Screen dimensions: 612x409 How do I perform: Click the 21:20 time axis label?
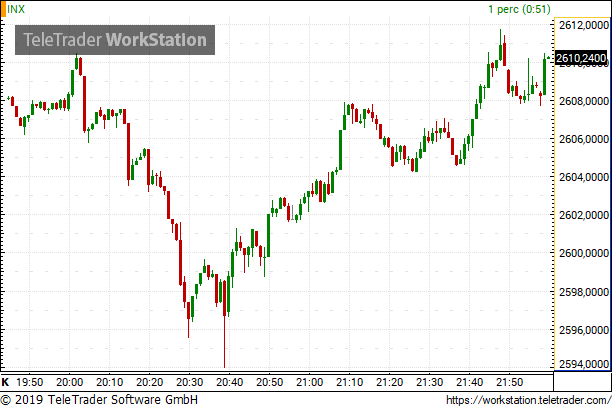click(x=390, y=382)
